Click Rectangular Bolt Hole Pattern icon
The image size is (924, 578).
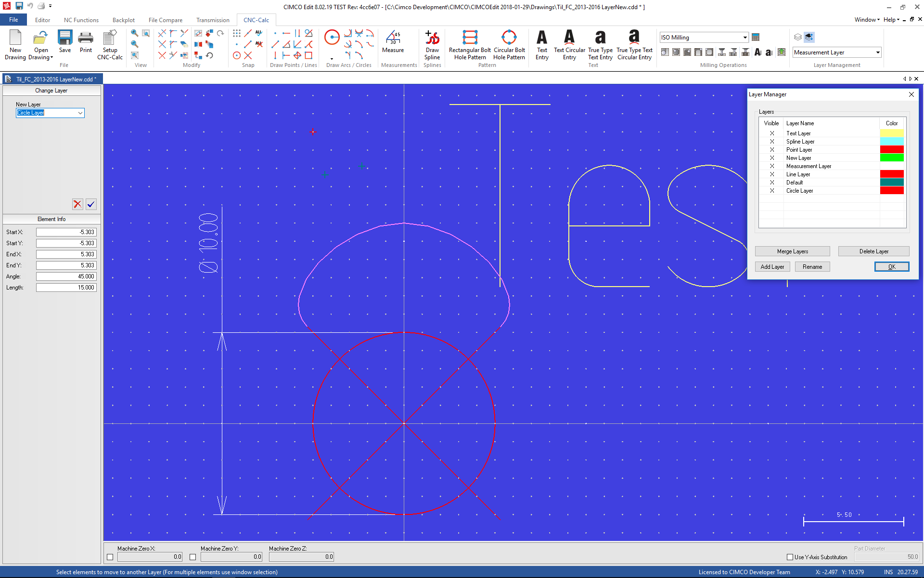470,38
